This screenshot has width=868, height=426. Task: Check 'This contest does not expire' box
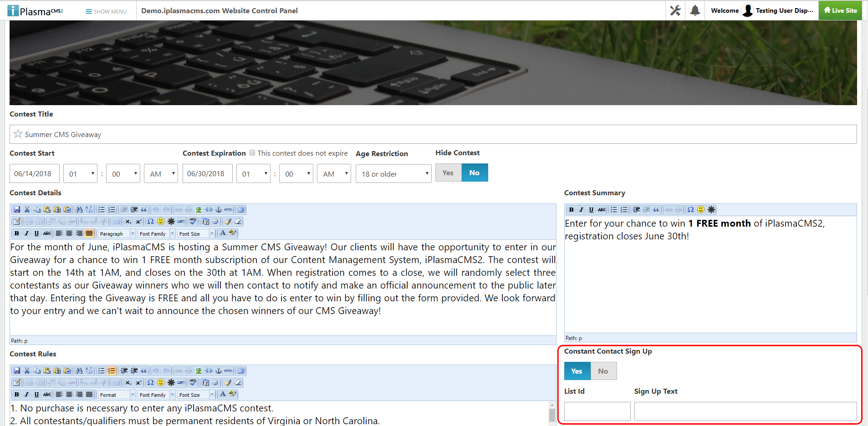click(252, 153)
